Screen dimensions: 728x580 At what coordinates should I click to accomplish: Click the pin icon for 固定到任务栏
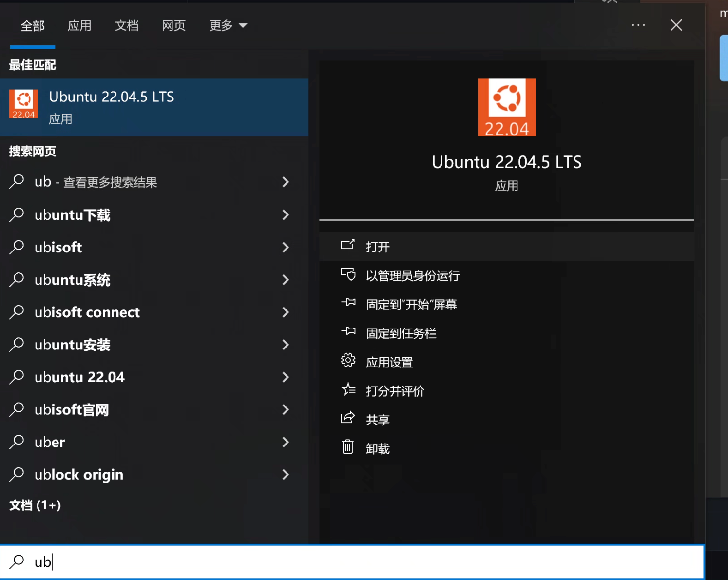[x=348, y=332]
